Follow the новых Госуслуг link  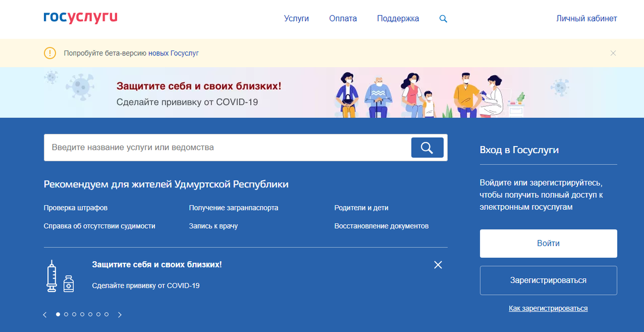coord(173,53)
